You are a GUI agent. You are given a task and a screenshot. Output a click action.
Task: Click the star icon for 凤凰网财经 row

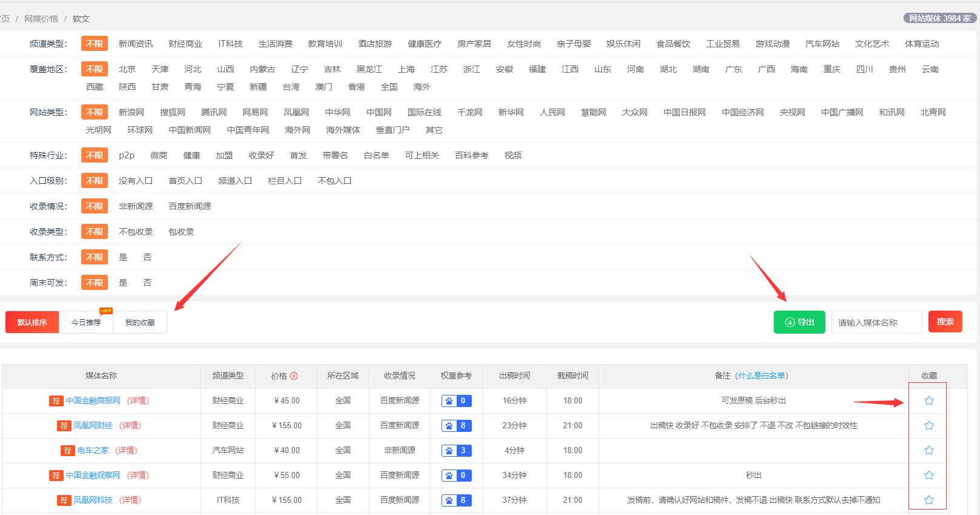(x=928, y=425)
